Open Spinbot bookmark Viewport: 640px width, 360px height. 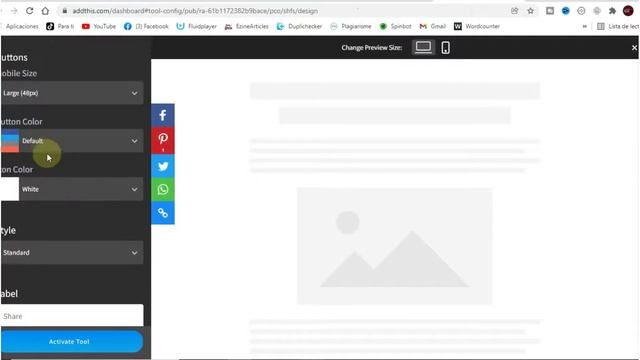click(395, 26)
